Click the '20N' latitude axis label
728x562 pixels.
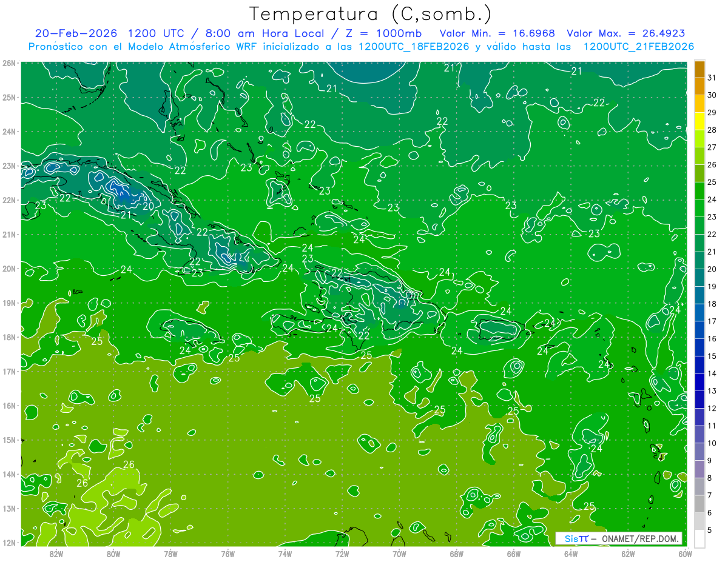point(8,269)
